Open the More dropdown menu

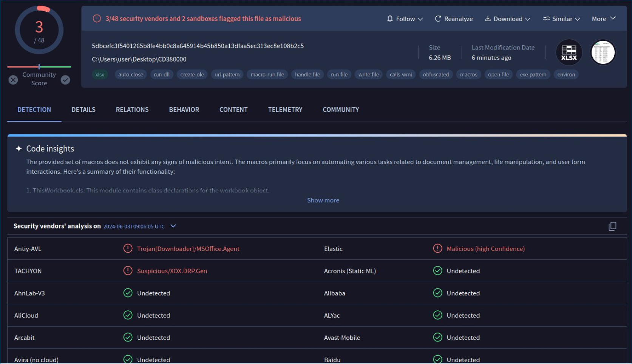604,19
